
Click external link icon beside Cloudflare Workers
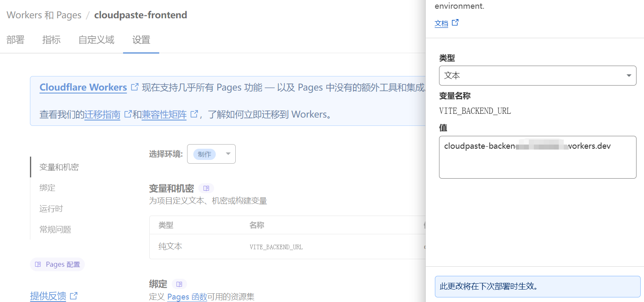click(x=135, y=87)
